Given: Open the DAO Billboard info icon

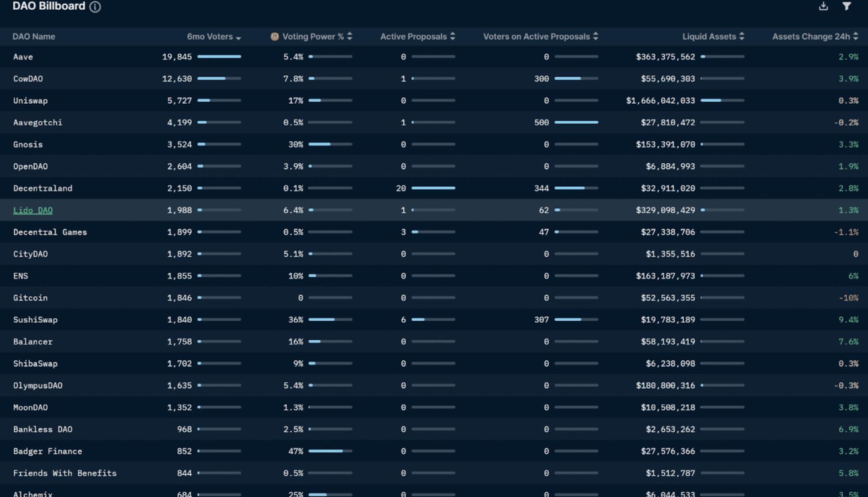Looking at the screenshot, I should (95, 7).
